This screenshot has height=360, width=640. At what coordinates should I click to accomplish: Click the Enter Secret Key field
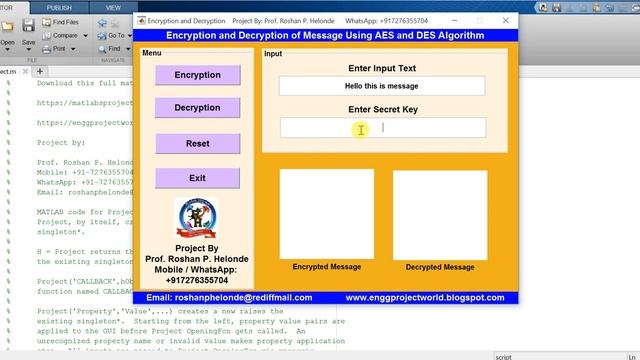tap(383, 128)
